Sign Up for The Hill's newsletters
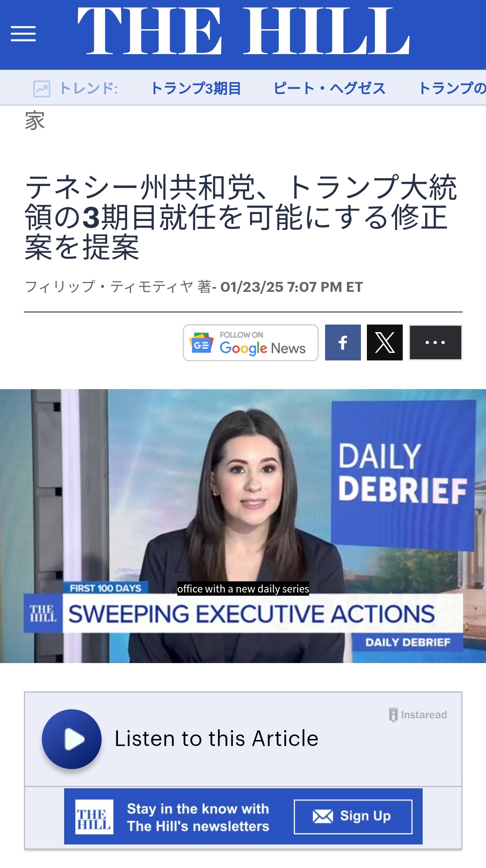Image resolution: width=486 pixels, height=868 pixels. click(x=353, y=817)
